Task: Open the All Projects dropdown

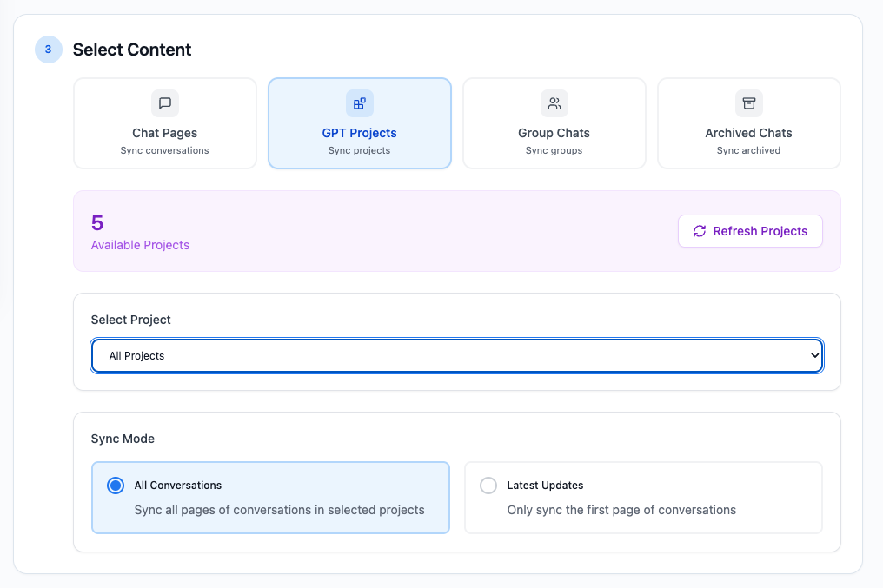Action: tap(456, 355)
